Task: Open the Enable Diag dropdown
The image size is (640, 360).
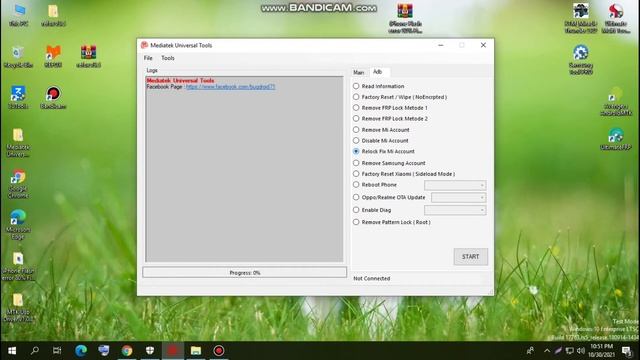Action: coord(455,210)
